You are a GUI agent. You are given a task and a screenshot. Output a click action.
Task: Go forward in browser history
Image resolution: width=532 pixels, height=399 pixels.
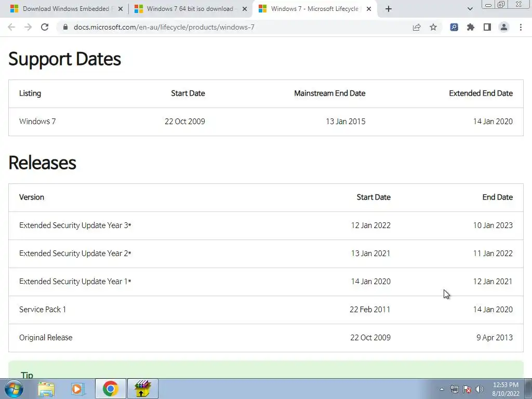28,27
